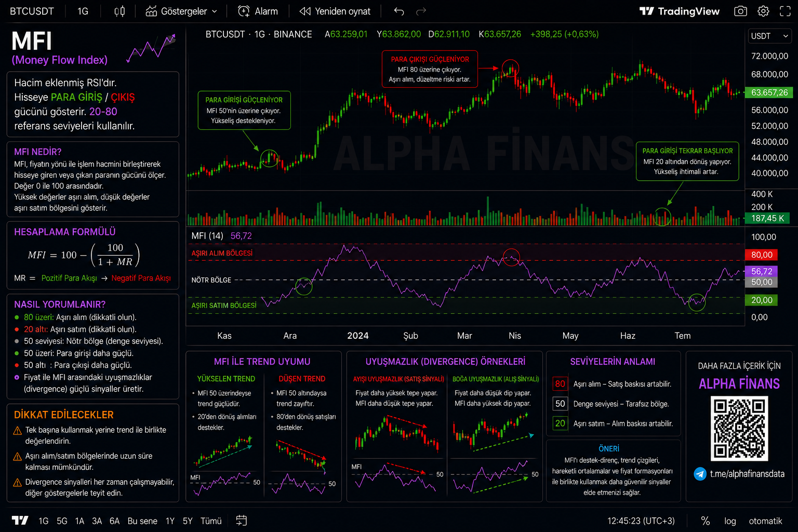Click the 80 level box under SEVİYELERİN ANLAMI
Image resolution: width=798 pixels, height=532 pixels.
point(560,384)
